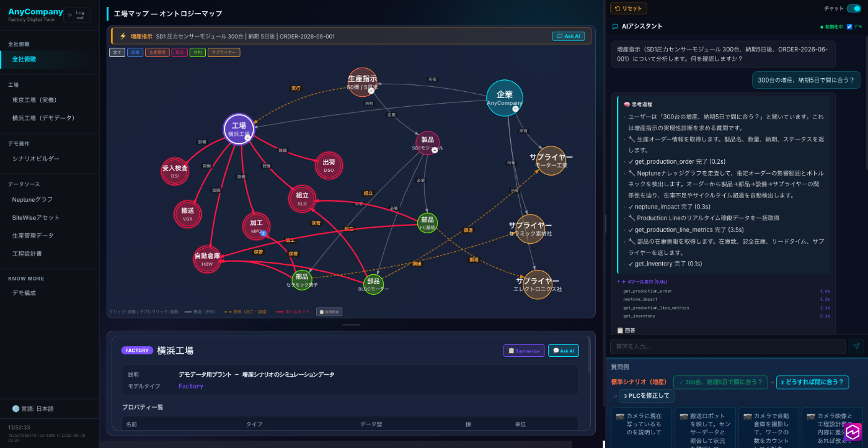Uncheck the デモ checkbox

[849, 27]
